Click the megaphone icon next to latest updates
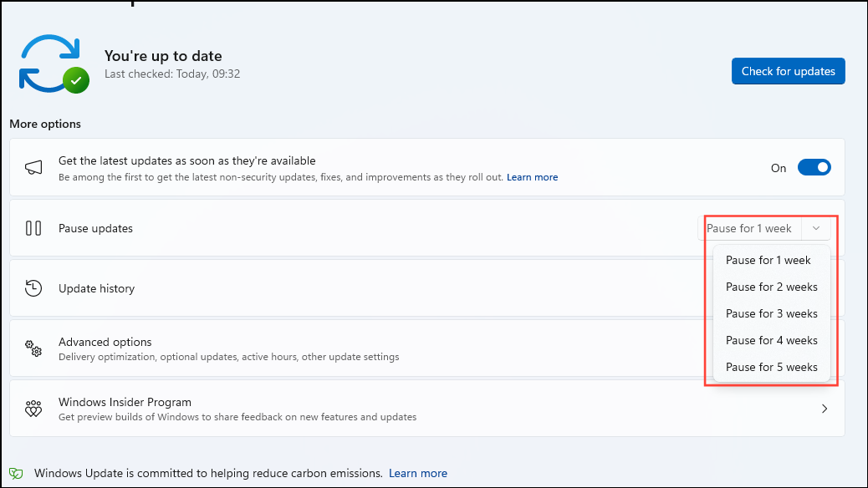Image resolution: width=868 pixels, height=488 pixels. pyautogui.click(x=33, y=166)
